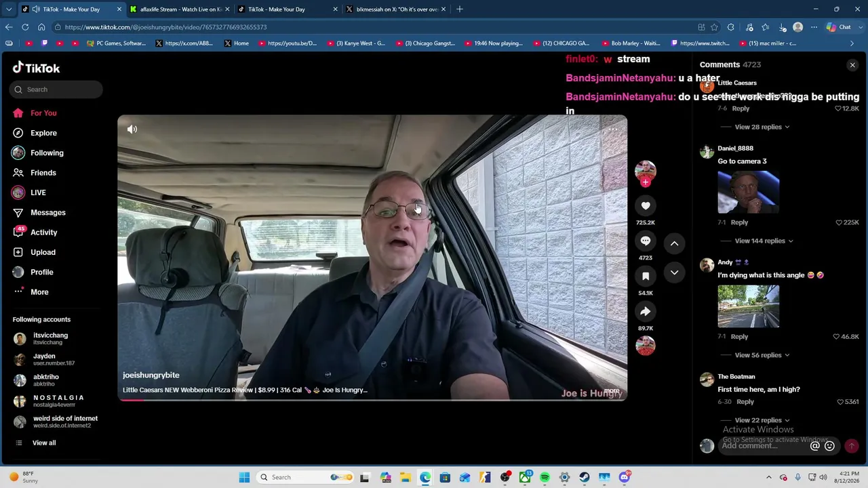Open the image in Andy's comment

tap(749, 306)
